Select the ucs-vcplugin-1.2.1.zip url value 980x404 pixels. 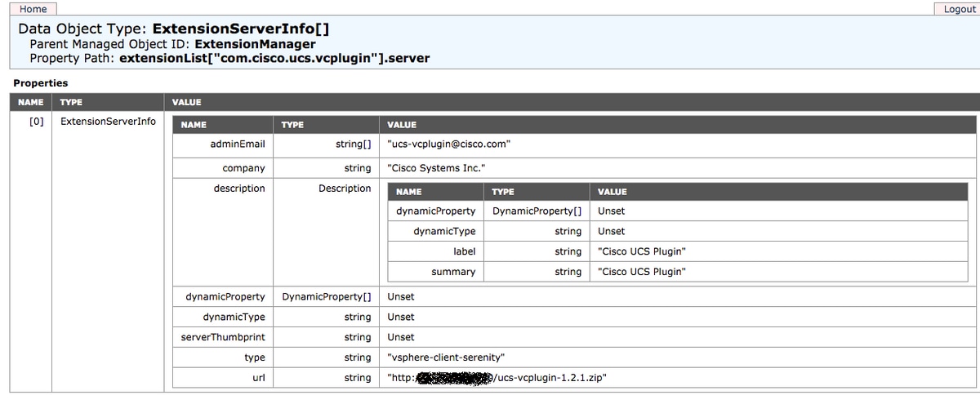tap(497, 378)
